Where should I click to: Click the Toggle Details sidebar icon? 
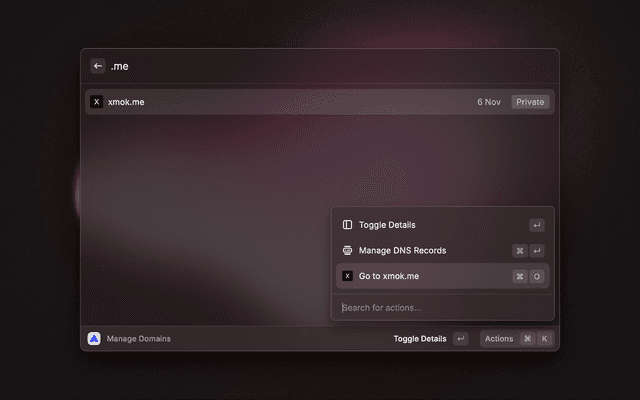[x=347, y=225]
